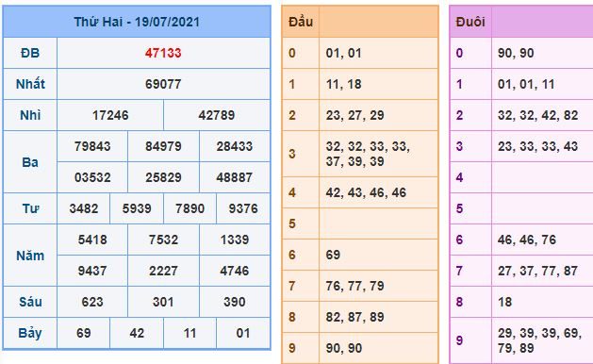Screen dimensions: 593x364
Task: Select Đuôi row 9 values starting 29, 39
Action: [539, 340]
